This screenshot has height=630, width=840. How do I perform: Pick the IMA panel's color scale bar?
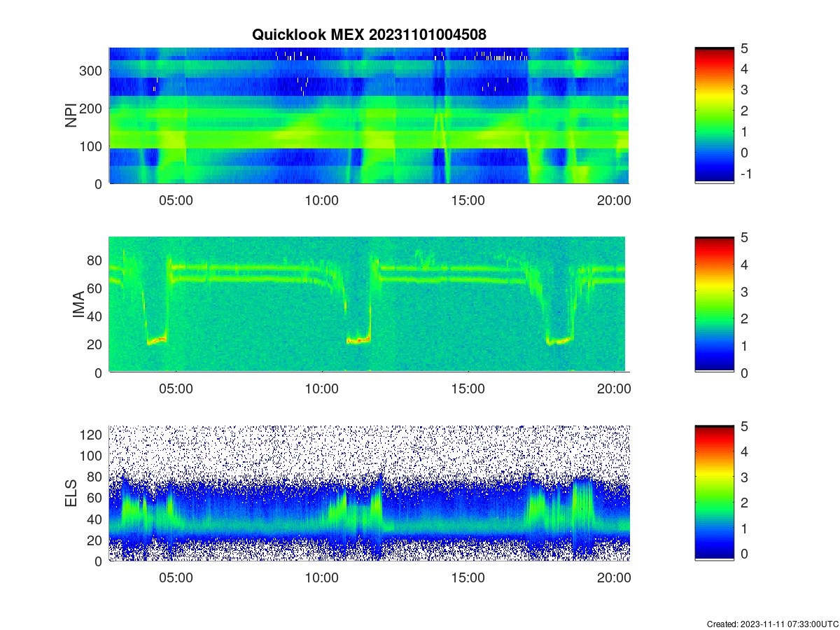pyautogui.click(x=714, y=304)
